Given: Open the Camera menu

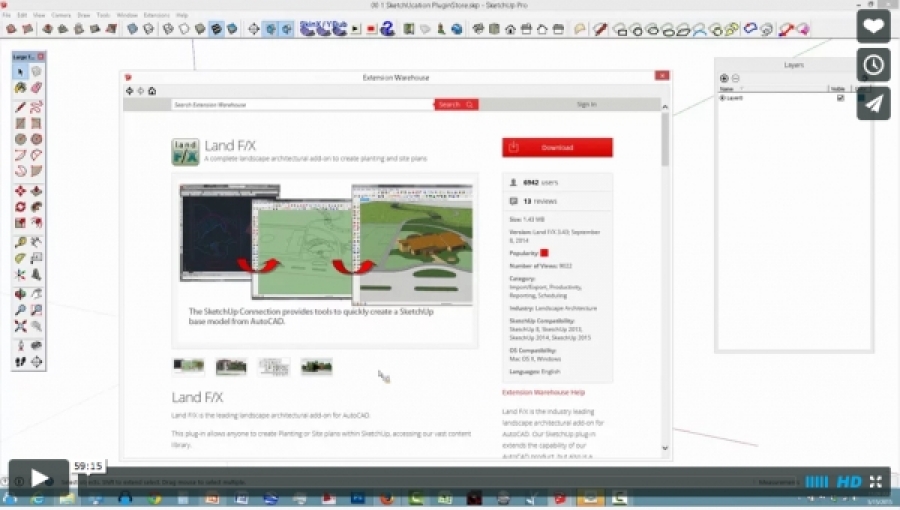Looking at the screenshot, I should click(x=61, y=15).
